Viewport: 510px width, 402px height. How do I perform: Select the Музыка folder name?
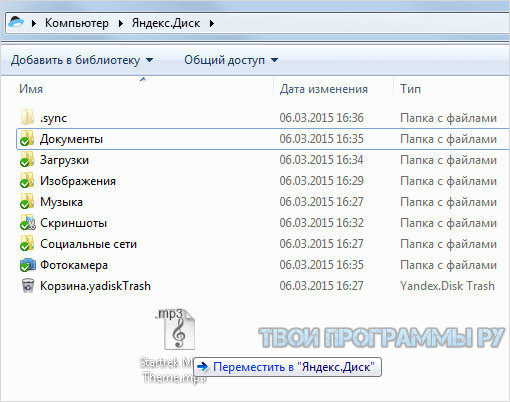[x=61, y=202]
